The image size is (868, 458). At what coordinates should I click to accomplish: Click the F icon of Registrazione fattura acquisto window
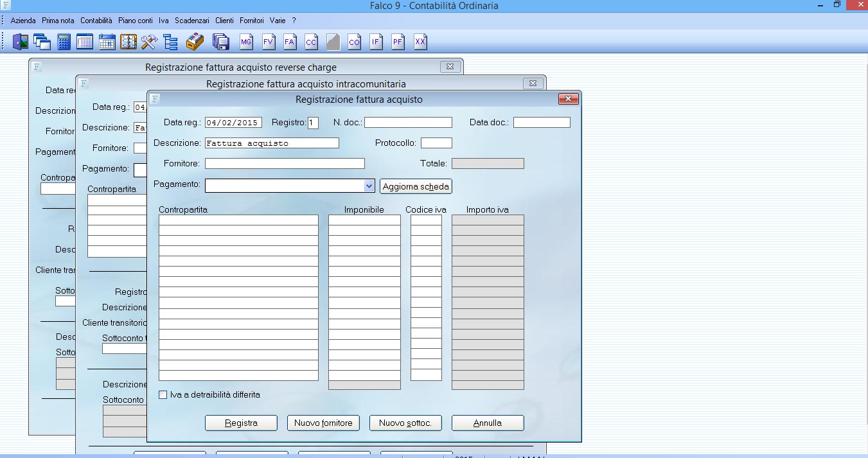click(155, 99)
